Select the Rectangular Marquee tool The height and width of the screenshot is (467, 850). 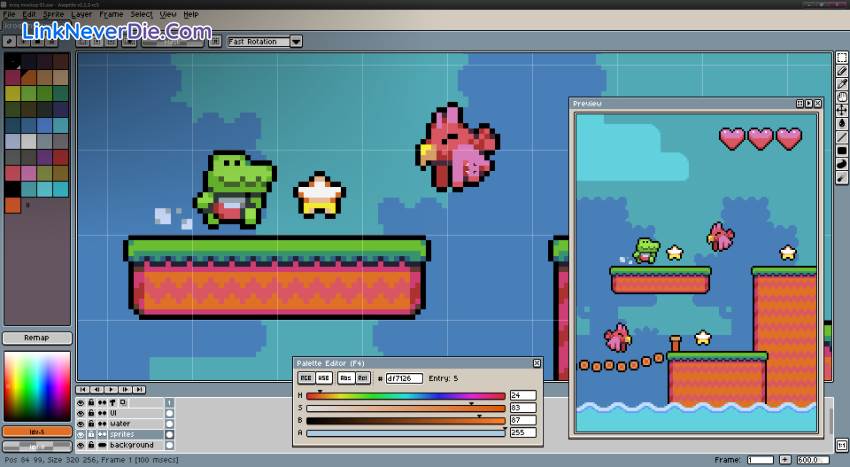click(x=841, y=58)
